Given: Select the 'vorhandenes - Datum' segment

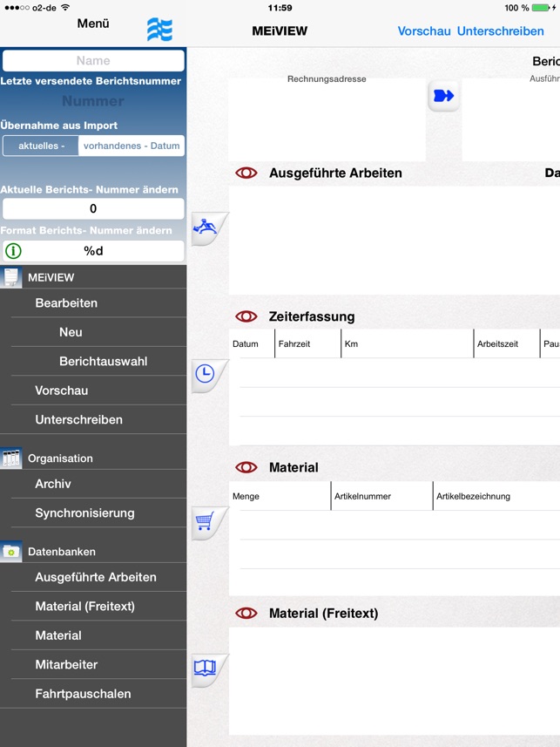Looking at the screenshot, I should (132, 146).
